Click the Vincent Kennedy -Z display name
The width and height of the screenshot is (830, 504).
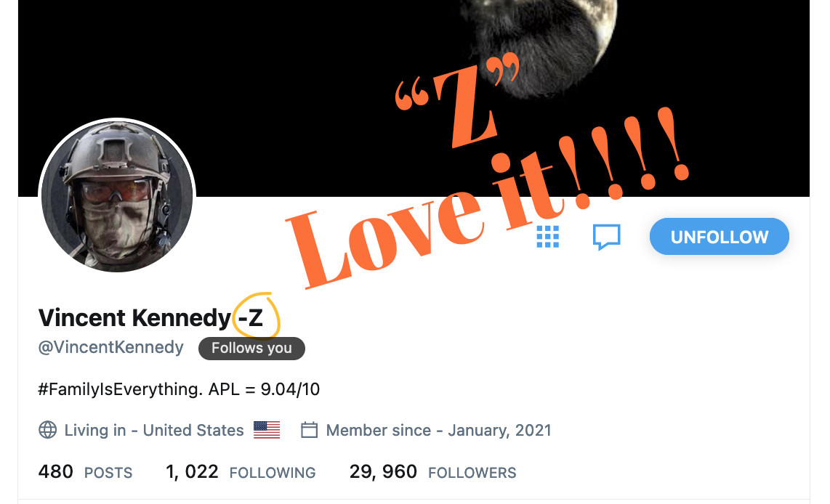pyautogui.click(x=150, y=318)
